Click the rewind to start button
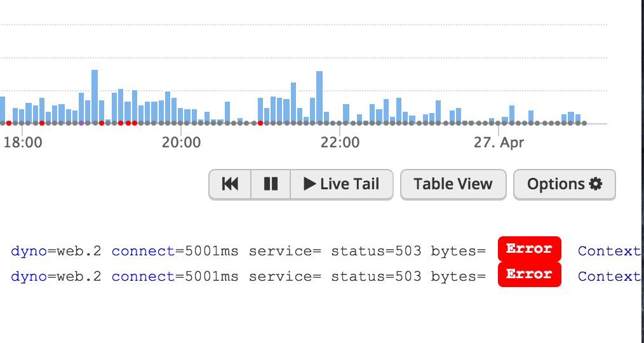 230,184
